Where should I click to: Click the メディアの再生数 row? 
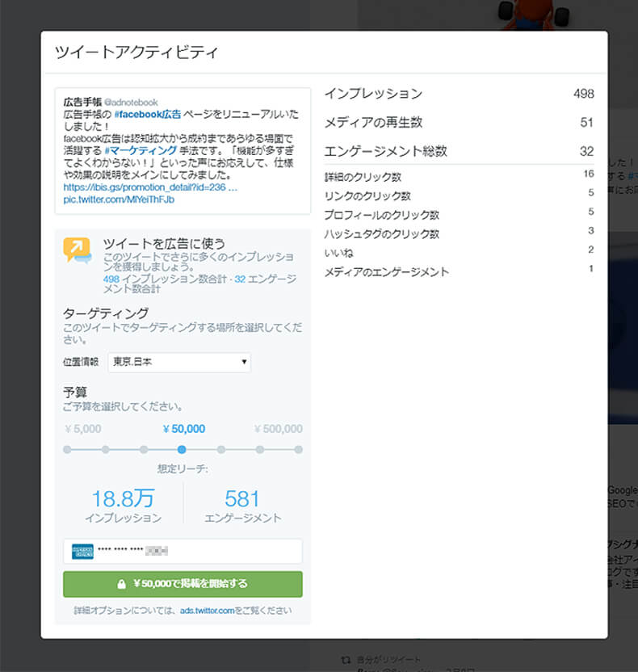(459, 122)
